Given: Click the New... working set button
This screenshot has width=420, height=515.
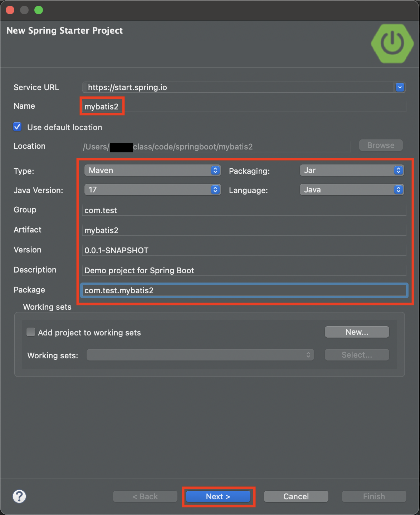Looking at the screenshot, I should coord(357,332).
